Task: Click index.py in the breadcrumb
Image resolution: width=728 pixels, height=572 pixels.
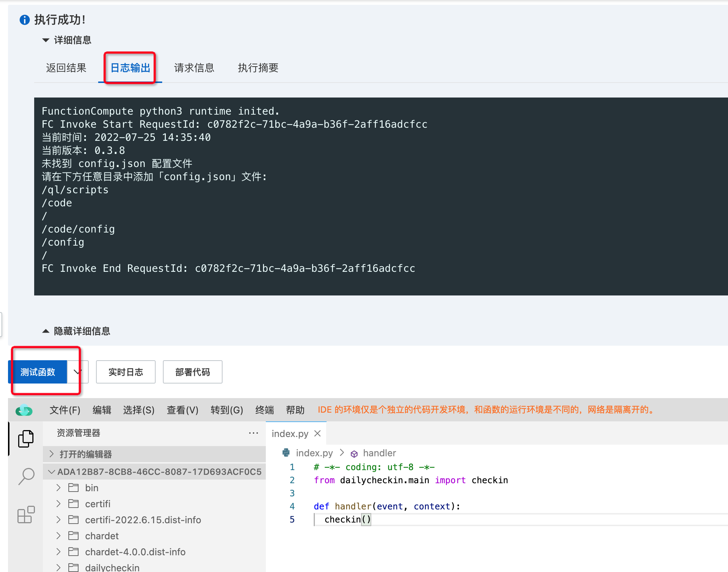Action: pos(314,453)
